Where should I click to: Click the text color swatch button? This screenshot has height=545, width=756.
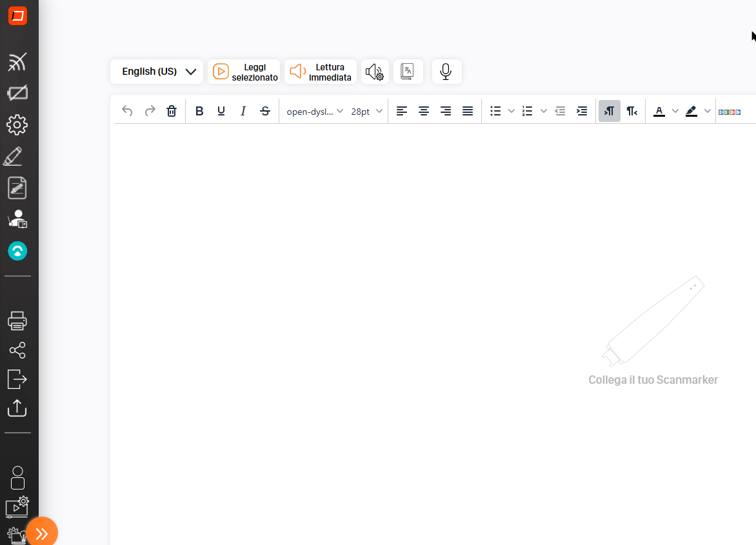(x=659, y=111)
